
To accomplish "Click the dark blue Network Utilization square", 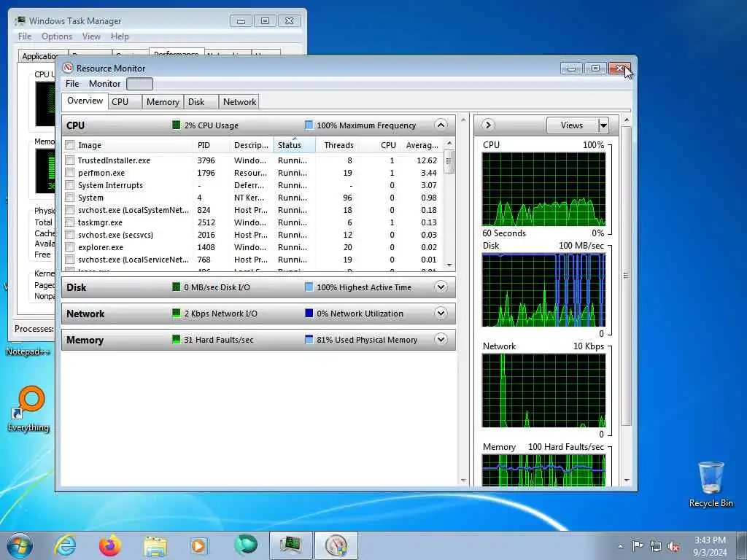I will click(309, 314).
